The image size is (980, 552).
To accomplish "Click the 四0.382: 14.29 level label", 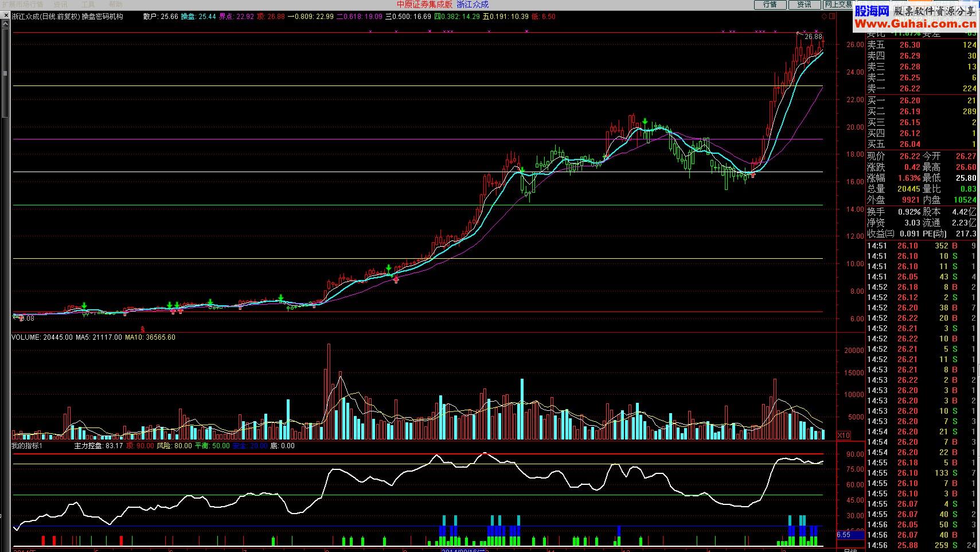I will 457,17.
